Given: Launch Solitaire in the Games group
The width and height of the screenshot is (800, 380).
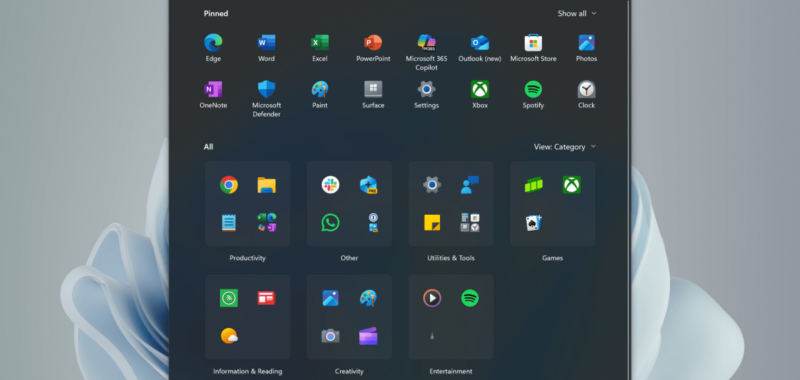Looking at the screenshot, I should [x=534, y=222].
